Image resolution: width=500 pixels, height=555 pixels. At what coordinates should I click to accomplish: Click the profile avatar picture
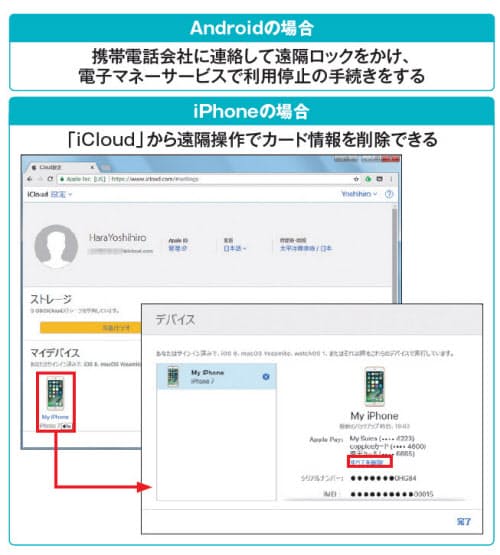coord(56,246)
